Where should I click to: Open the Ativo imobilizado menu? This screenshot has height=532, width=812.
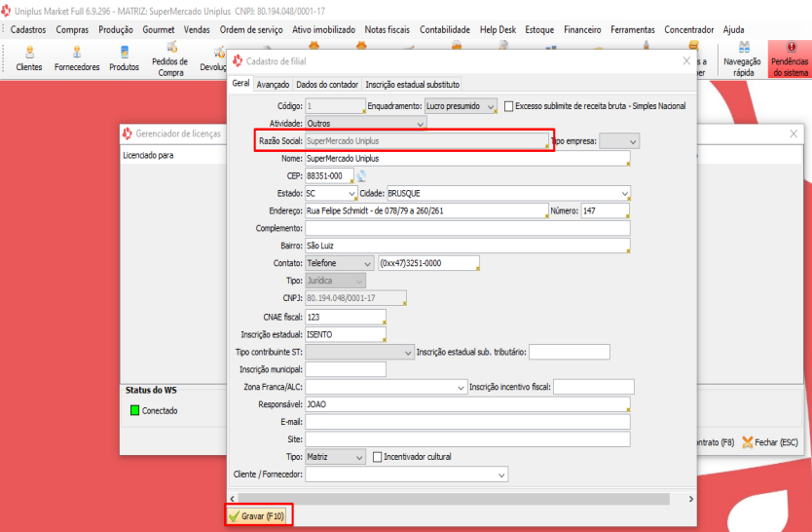[x=323, y=29]
